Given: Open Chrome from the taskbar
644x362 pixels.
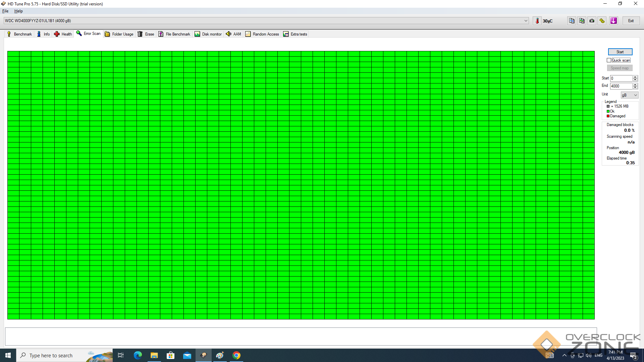Looking at the screenshot, I should [236, 355].
